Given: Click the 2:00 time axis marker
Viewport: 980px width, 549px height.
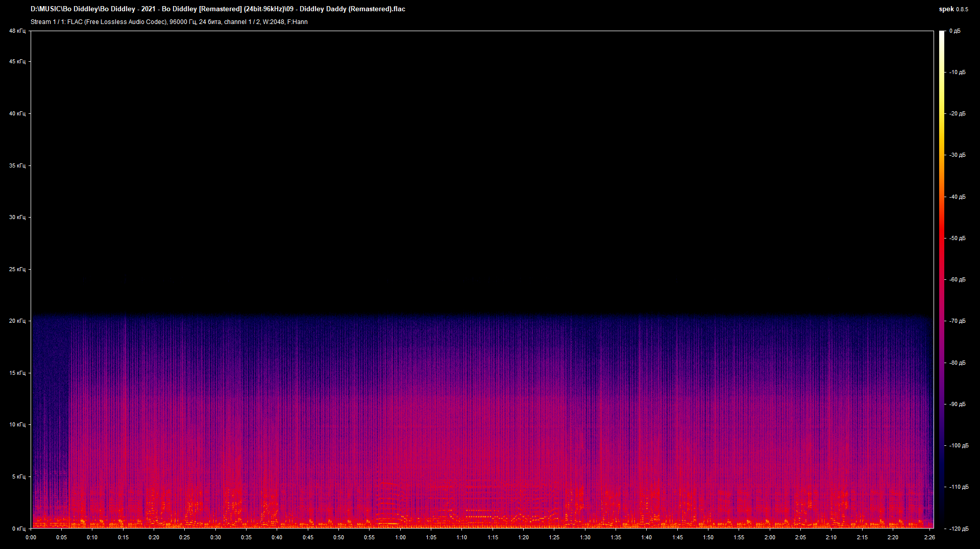Looking at the screenshot, I should [770, 537].
